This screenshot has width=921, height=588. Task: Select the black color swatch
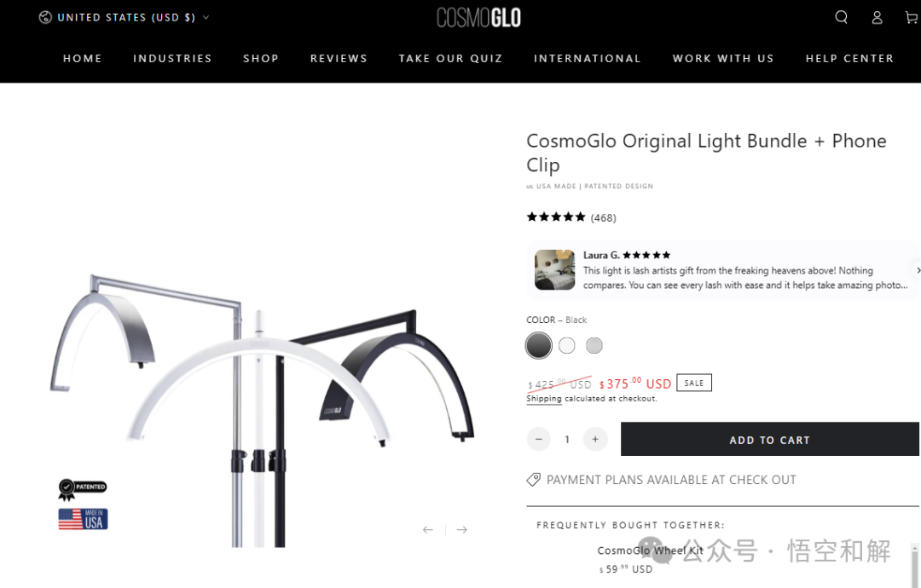point(539,346)
